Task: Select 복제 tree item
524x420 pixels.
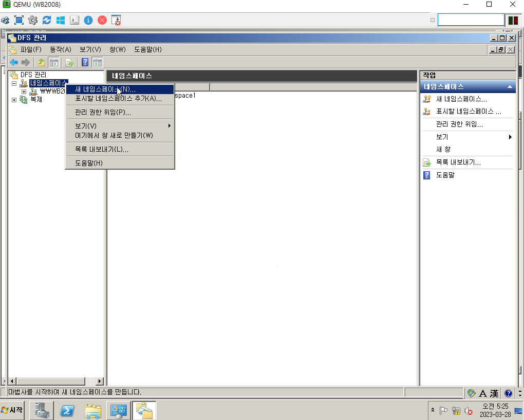Action: coord(36,100)
